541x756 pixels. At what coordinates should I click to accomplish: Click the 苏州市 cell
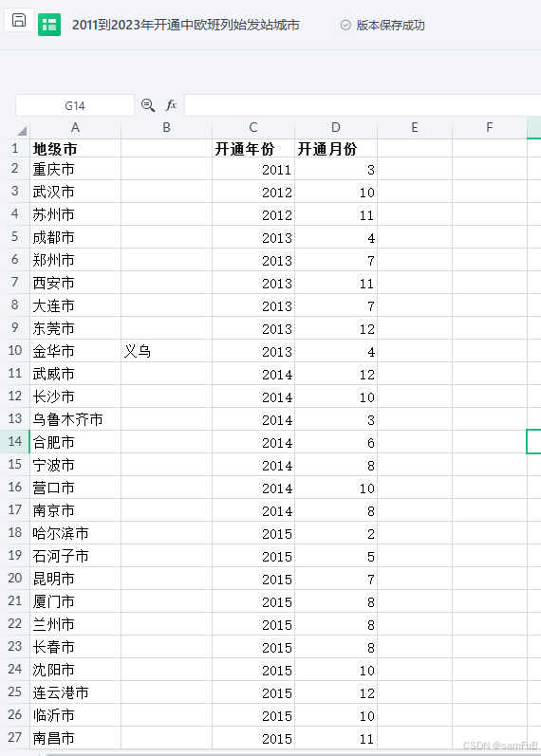[x=75, y=214]
